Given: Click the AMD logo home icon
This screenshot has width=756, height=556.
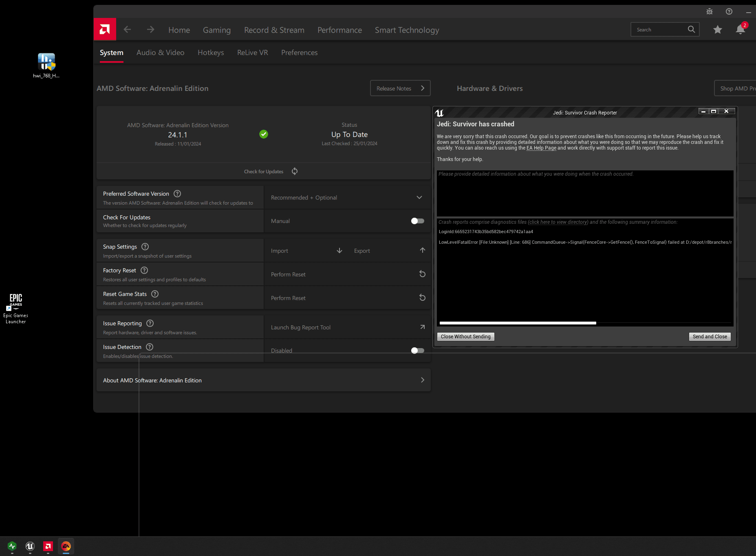Looking at the screenshot, I should (105, 29).
